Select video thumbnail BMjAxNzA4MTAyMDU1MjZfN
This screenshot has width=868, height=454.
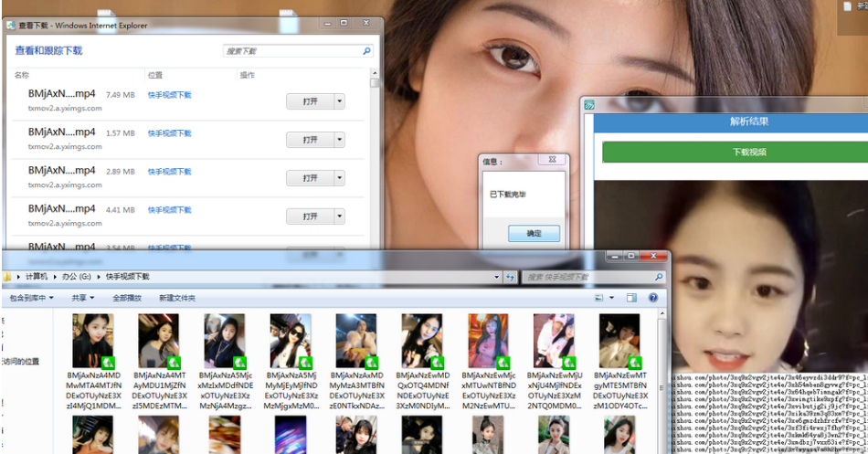pos(159,342)
